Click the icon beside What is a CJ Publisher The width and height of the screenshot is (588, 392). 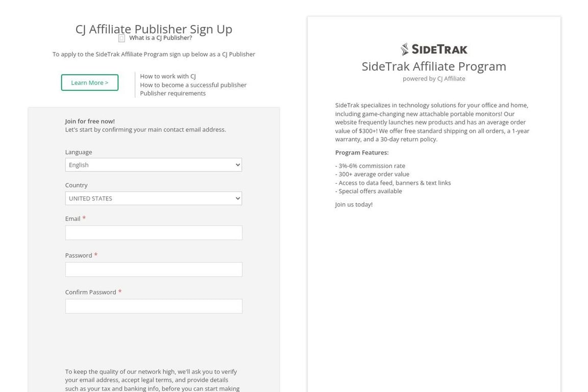pos(121,38)
